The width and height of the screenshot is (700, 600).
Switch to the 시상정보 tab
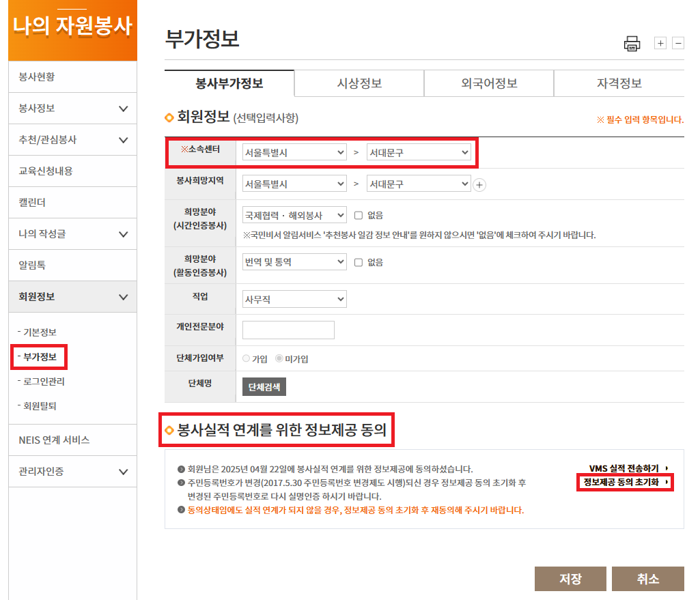[x=359, y=83]
